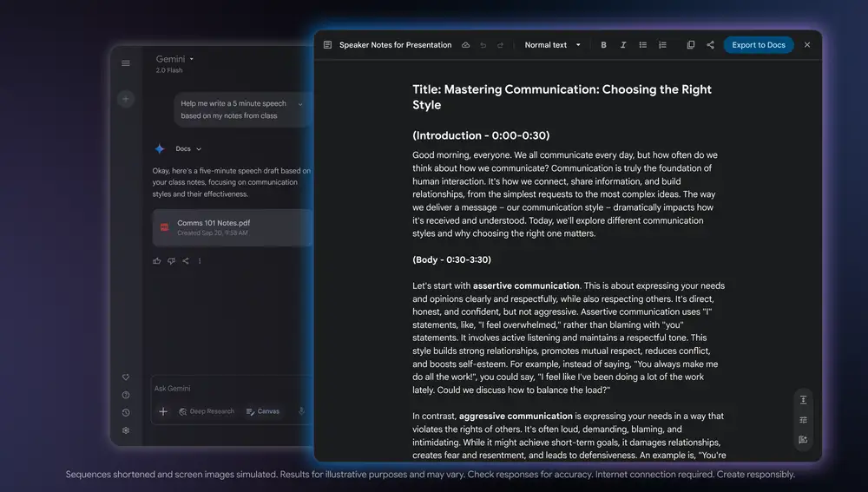The image size is (868, 492).
Task: Give the response a thumbs down
Action: 172,260
